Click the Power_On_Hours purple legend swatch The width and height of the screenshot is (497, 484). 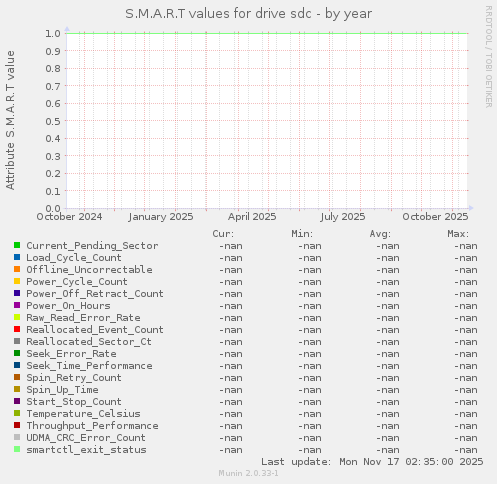click(x=17, y=305)
